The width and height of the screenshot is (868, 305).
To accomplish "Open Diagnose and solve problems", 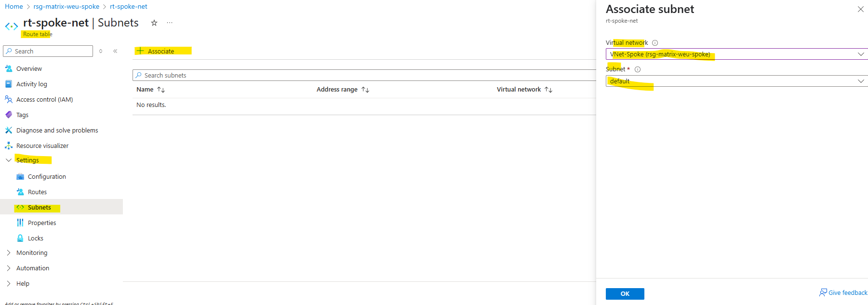I will pyautogui.click(x=57, y=130).
